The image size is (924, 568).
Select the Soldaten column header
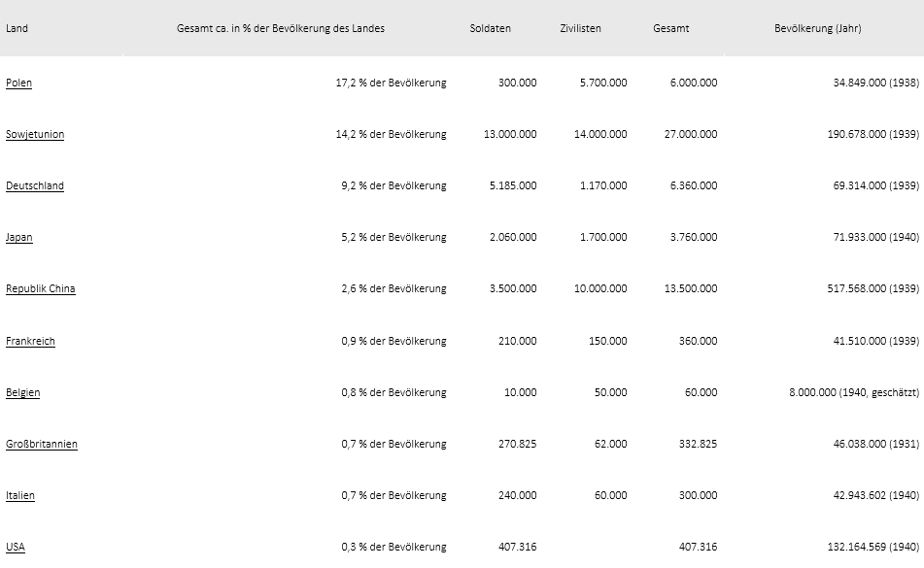[x=491, y=28]
